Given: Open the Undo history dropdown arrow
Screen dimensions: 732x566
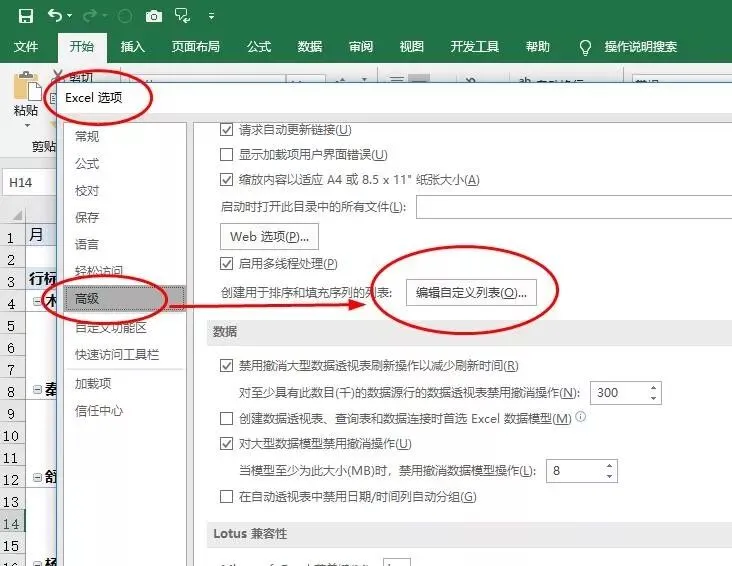Looking at the screenshot, I should pos(70,16).
